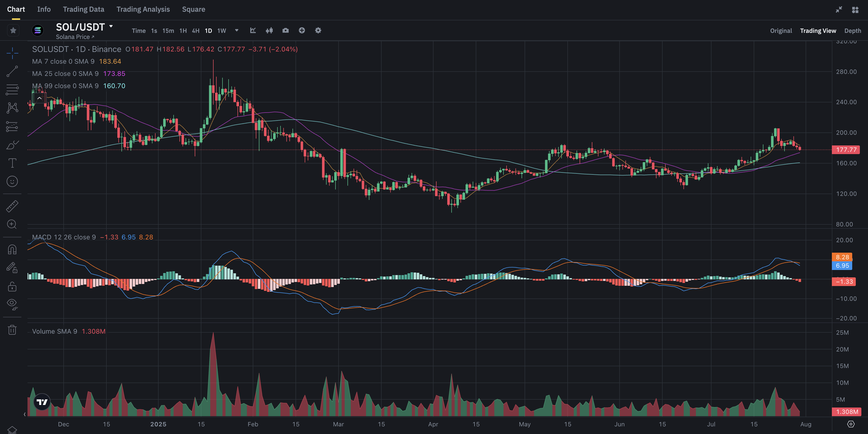Click the MACD 12 26 close legend

click(64, 237)
